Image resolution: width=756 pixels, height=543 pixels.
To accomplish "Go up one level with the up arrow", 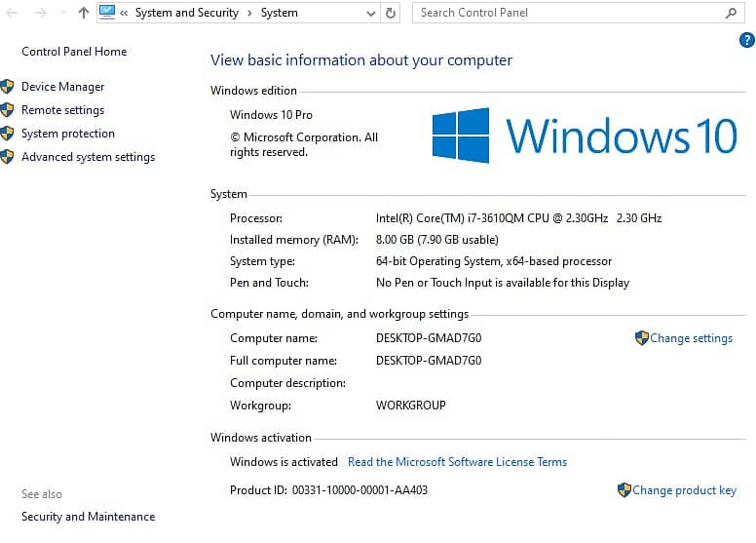I will (84, 13).
